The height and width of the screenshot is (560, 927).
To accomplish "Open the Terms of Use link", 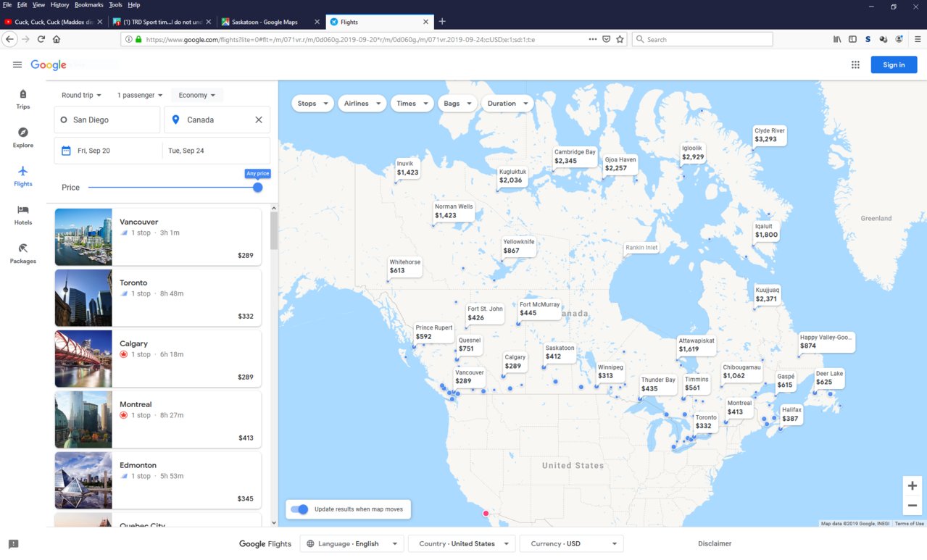I will pyautogui.click(x=909, y=524).
